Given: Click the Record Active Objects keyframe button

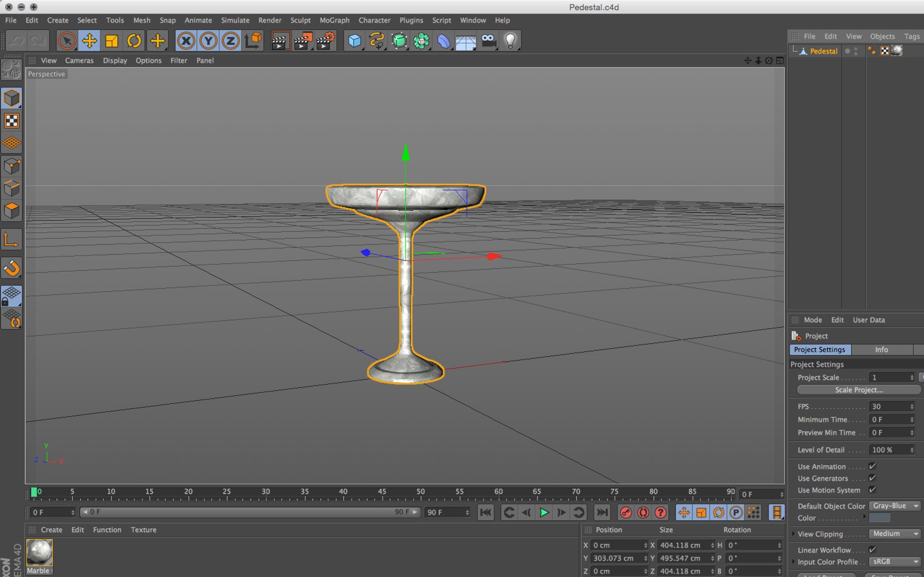Looking at the screenshot, I should (626, 512).
